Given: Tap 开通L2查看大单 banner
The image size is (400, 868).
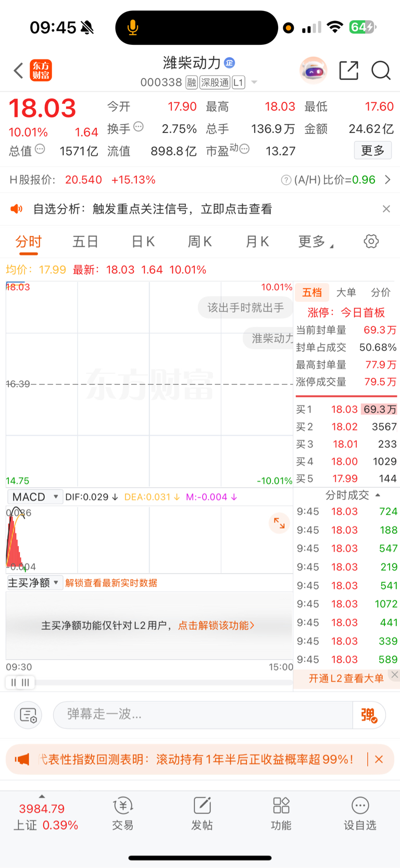Looking at the screenshot, I should point(346,678).
